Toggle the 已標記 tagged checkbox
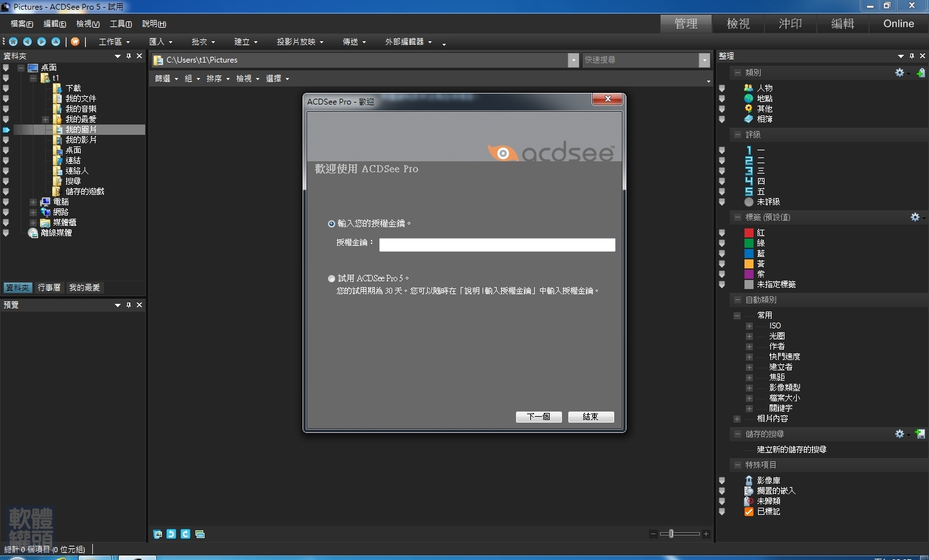Viewport: 929px width, 560px height. [748, 512]
